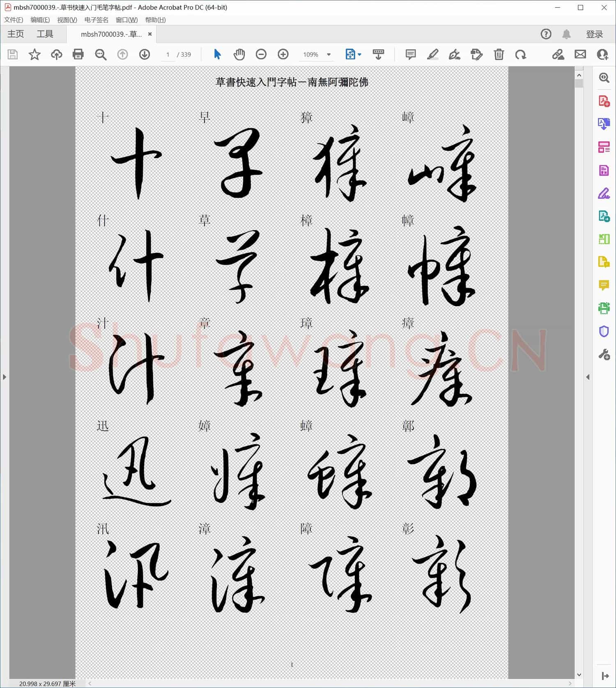Viewport: 616px width, 688px height.
Task: Open the 编辑 menu
Action: (40, 20)
